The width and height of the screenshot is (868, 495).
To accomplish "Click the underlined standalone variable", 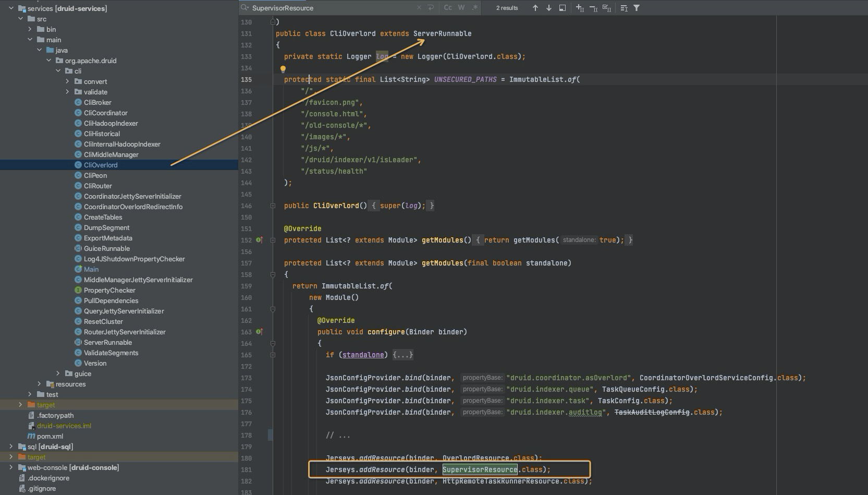I will (x=363, y=355).
